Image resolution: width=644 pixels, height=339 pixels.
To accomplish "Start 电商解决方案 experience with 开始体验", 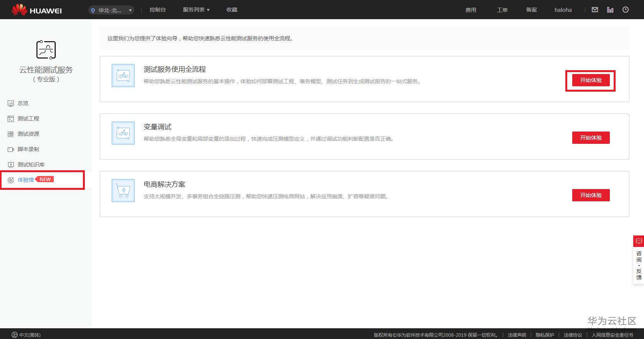I will (591, 195).
